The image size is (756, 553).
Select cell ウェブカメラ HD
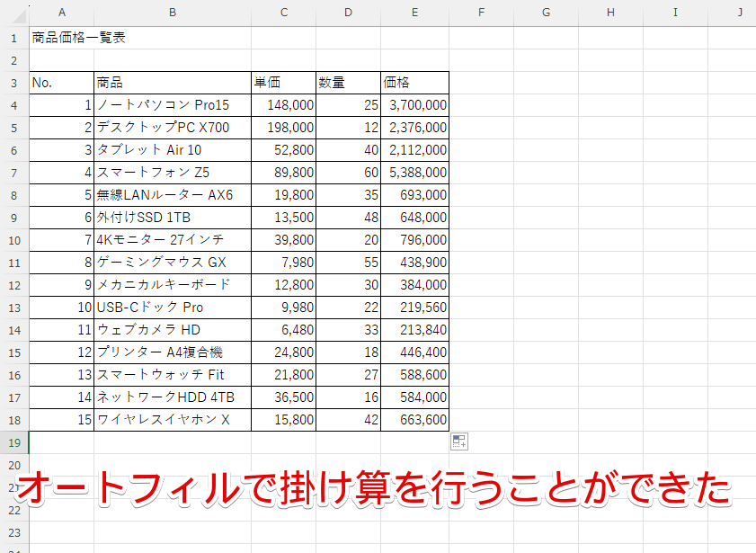[x=173, y=330]
